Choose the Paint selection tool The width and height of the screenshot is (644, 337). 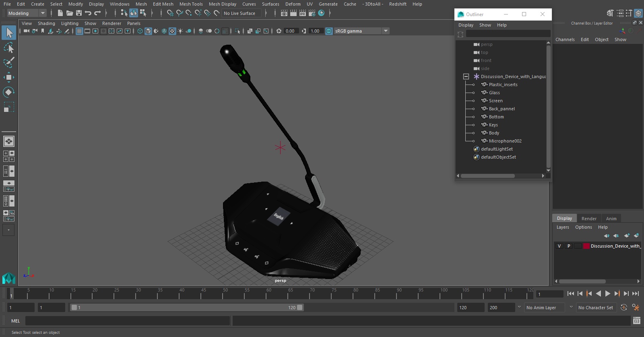pos(9,62)
